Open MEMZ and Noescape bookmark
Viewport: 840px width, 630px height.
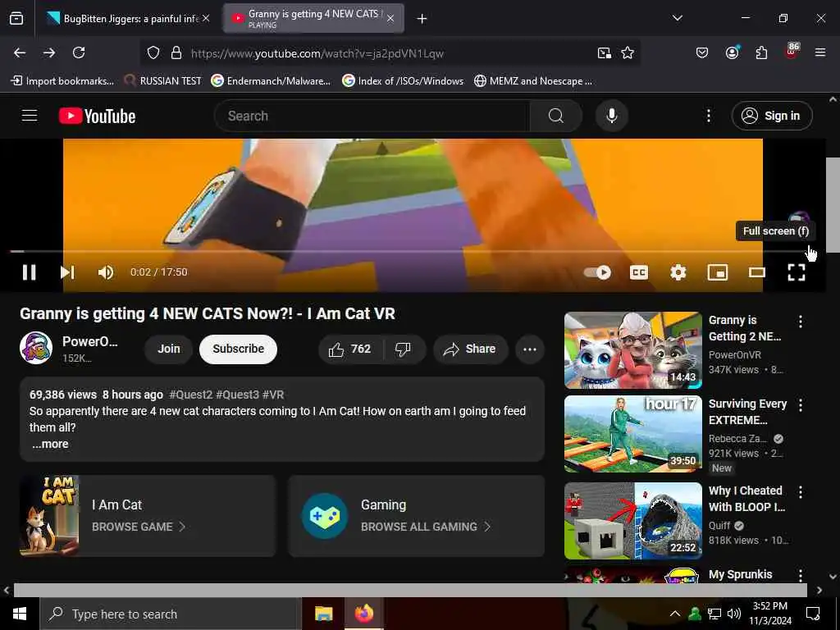tap(533, 81)
